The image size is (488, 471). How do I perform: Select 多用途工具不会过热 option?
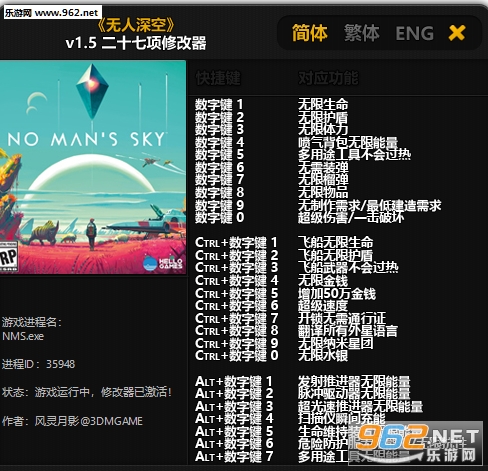click(354, 155)
